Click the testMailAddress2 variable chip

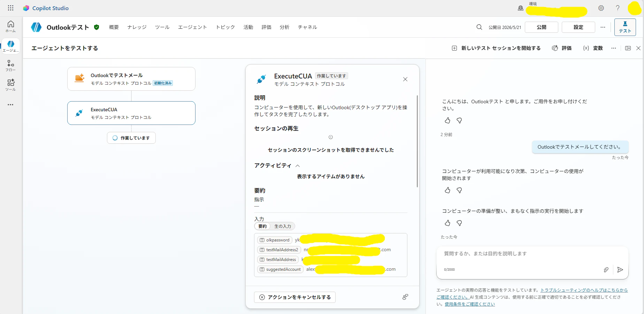pos(279,250)
